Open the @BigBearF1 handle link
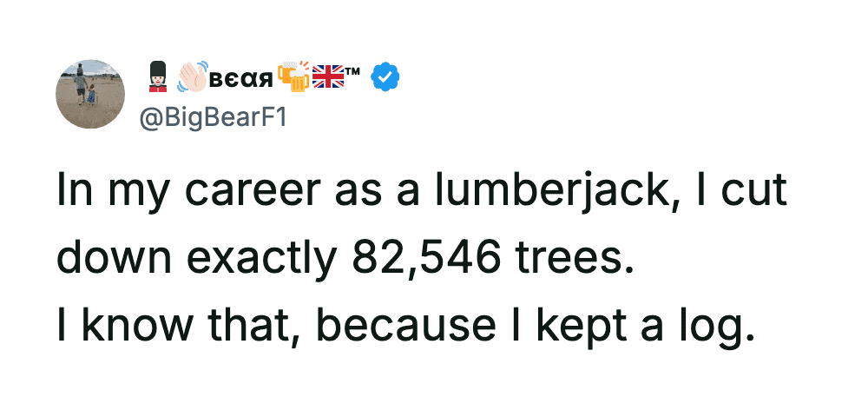Image resolution: width=868 pixels, height=417 pixels. 206,116
